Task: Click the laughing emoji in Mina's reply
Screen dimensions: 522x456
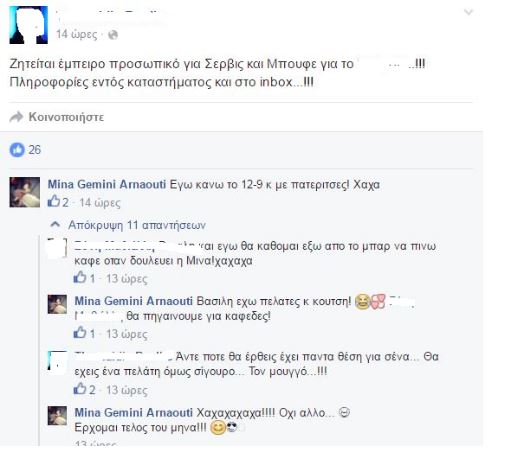Action: point(362,302)
